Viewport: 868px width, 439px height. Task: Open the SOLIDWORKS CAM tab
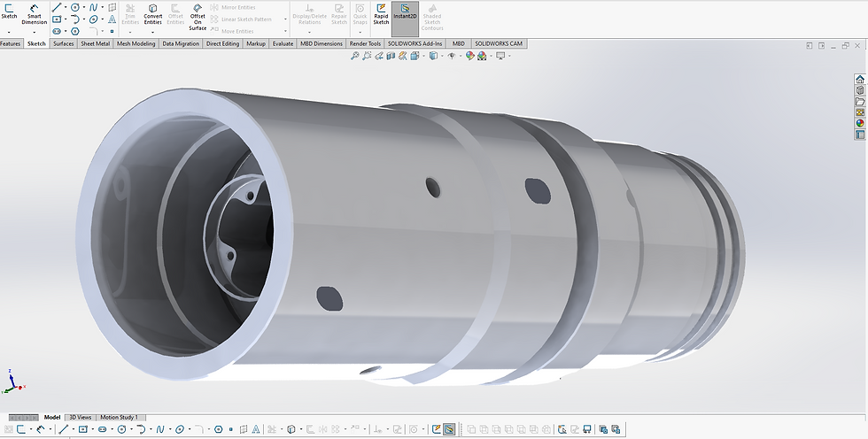(x=498, y=43)
